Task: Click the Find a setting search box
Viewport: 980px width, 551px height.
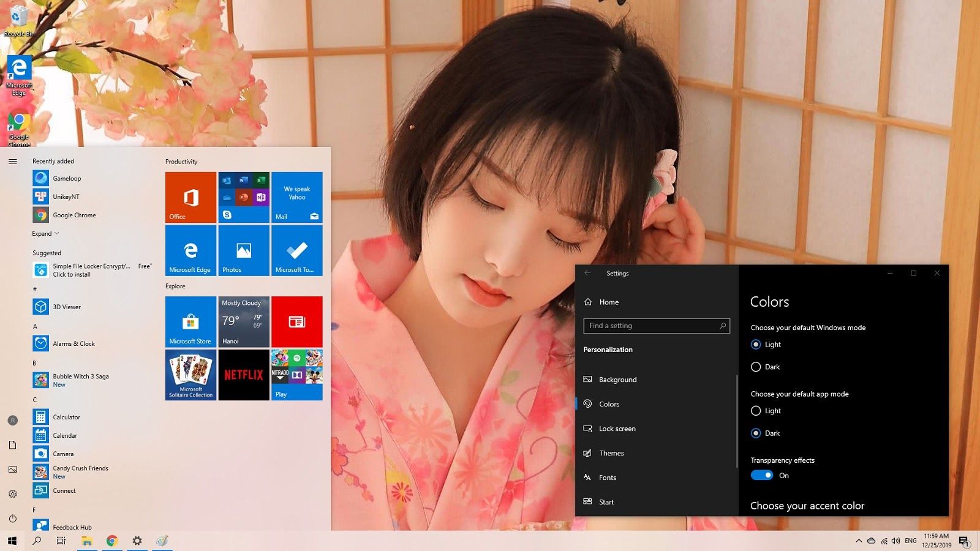Action: point(657,326)
